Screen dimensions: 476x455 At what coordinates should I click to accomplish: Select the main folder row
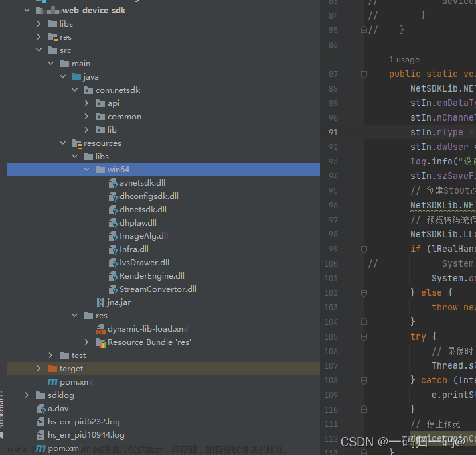[163, 64]
